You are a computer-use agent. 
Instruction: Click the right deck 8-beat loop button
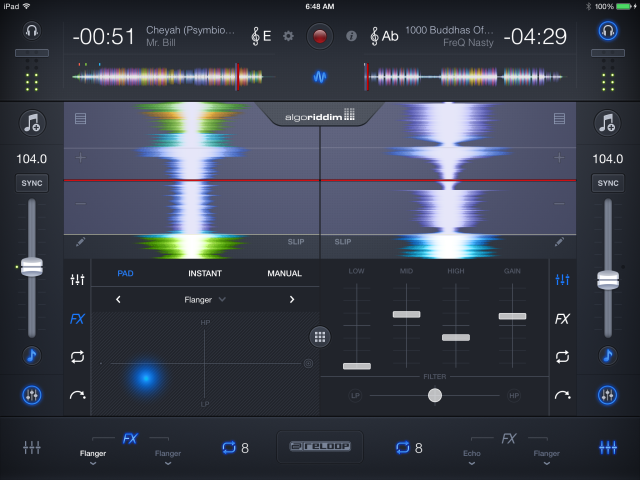[x=408, y=448]
